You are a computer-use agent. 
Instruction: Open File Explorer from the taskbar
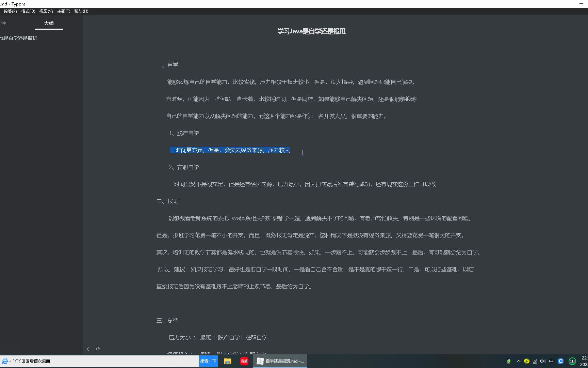(228, 361)
